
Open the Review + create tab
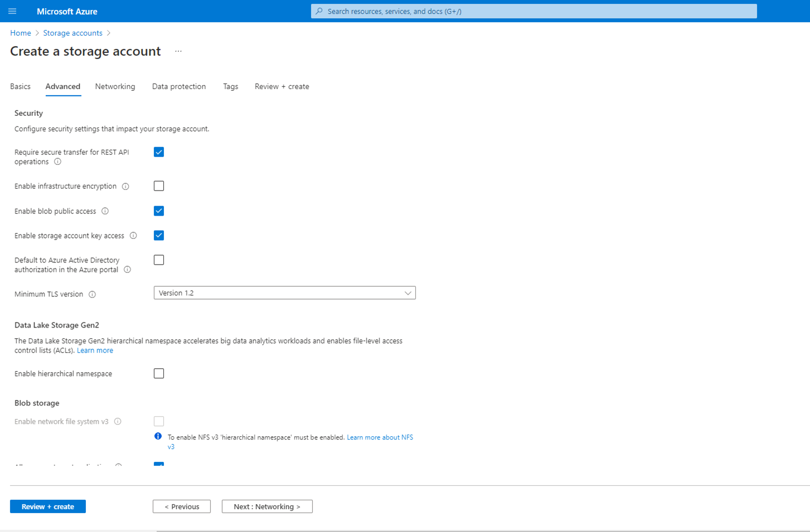click(282, 86)
